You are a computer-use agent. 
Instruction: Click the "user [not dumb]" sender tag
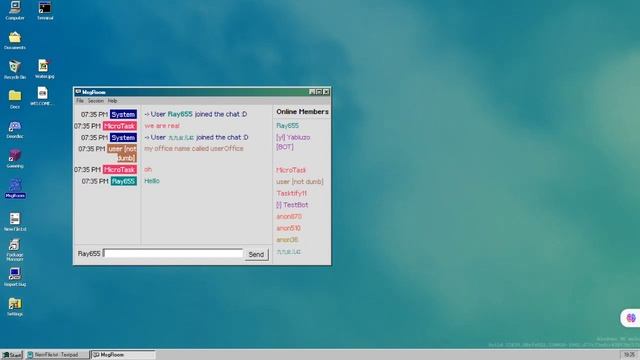click(x=122, y=153)
